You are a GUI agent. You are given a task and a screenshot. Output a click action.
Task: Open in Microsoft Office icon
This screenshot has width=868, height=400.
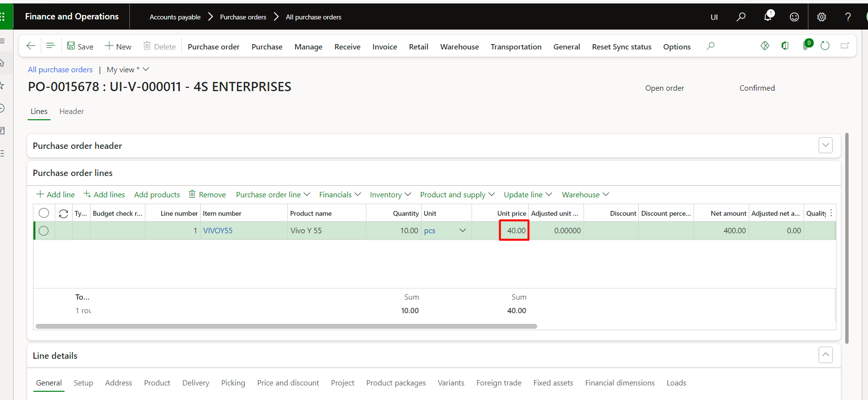click(x=785, y=46)
